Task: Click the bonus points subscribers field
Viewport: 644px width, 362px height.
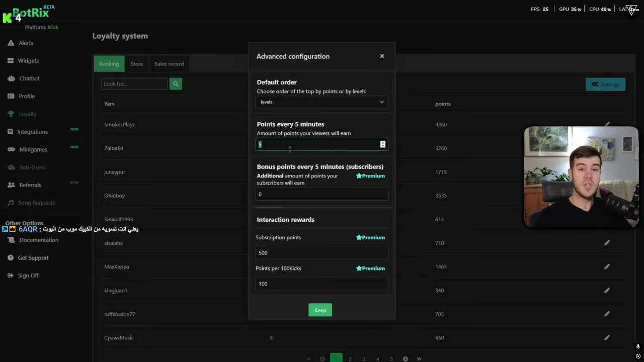Action: (321, 194)
